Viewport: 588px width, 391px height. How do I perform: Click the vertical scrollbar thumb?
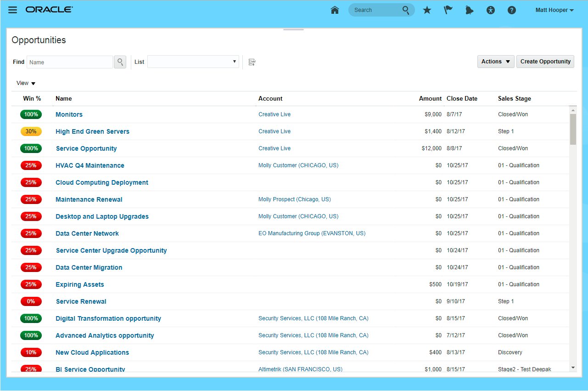pyautogui.click(x=573, y=129)
